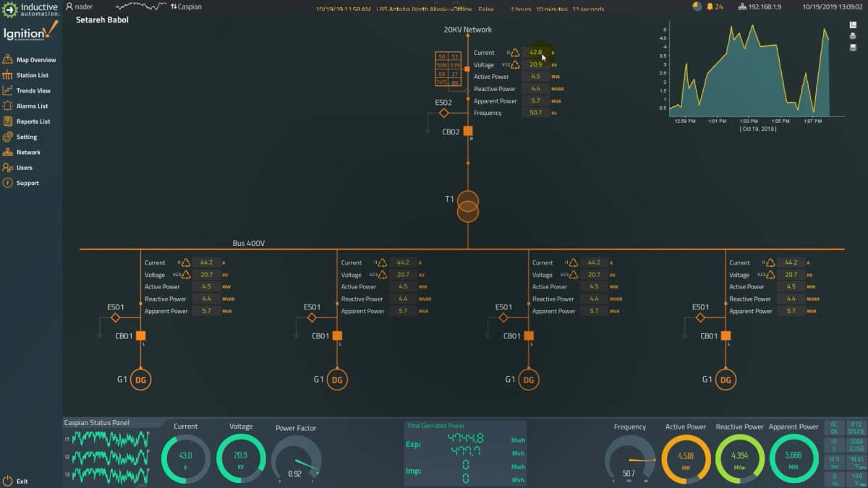Screen dimensions: 868x488
Task: Click the DOOR CLOSE status tile
Action: point(856,444)
